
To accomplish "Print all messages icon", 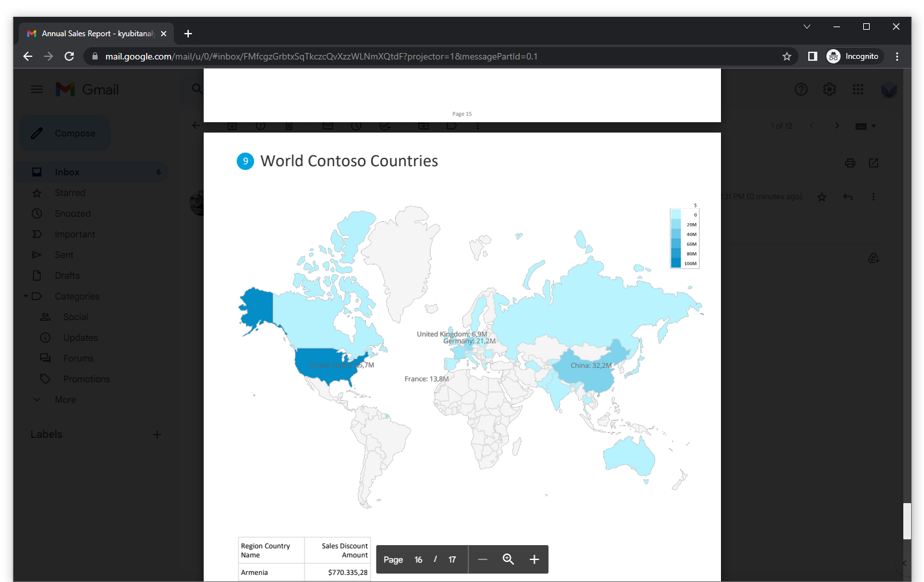I will pyautogui.click(x=850, y=163).
